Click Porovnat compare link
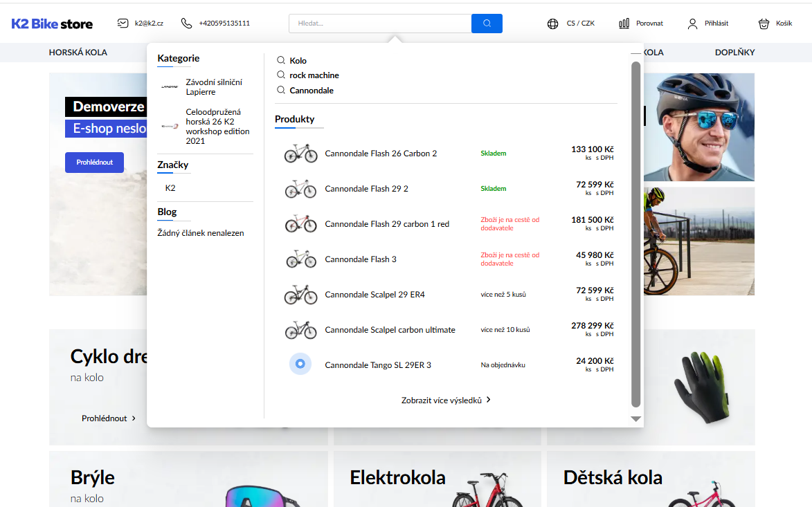812x507 pixels. (x=649, y=24)
